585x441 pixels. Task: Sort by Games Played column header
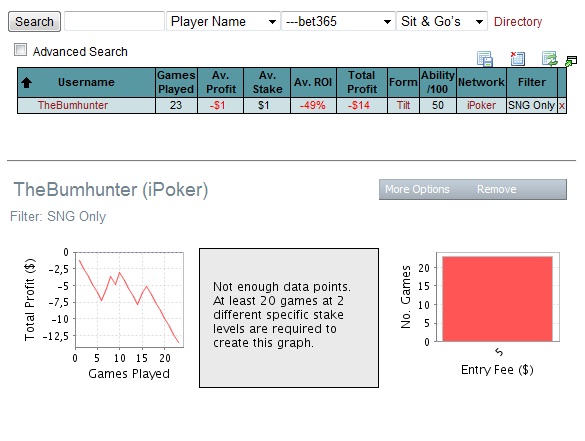pos(176,82)
